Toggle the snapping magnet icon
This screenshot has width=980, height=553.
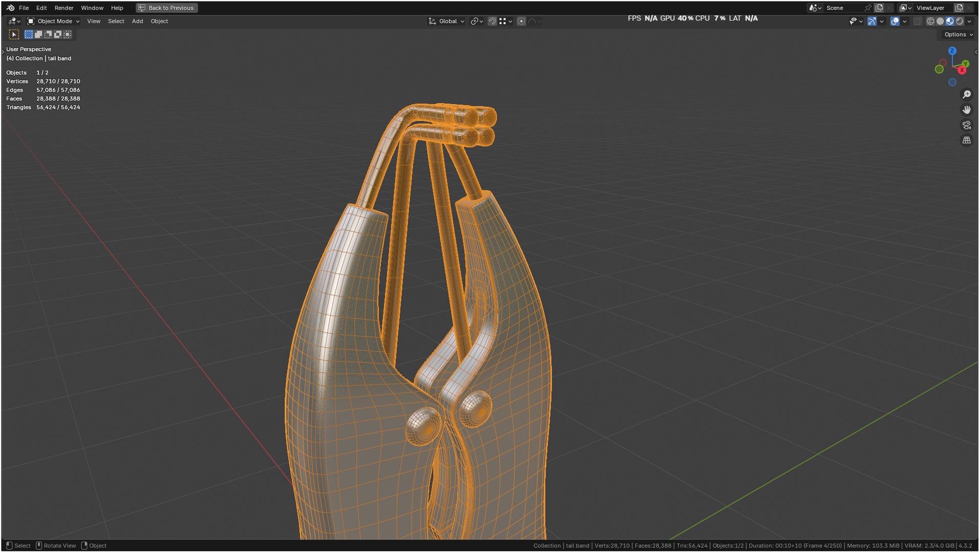tap(492, 21)
